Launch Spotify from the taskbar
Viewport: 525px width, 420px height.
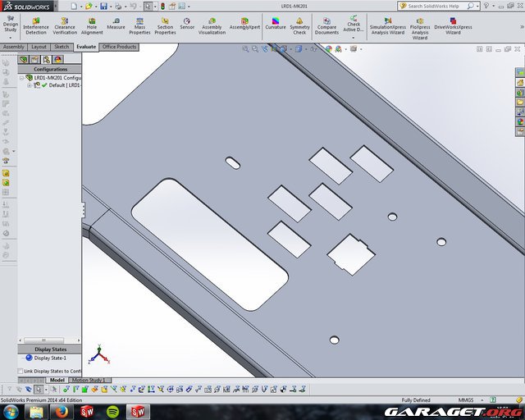tap(112, 411)
